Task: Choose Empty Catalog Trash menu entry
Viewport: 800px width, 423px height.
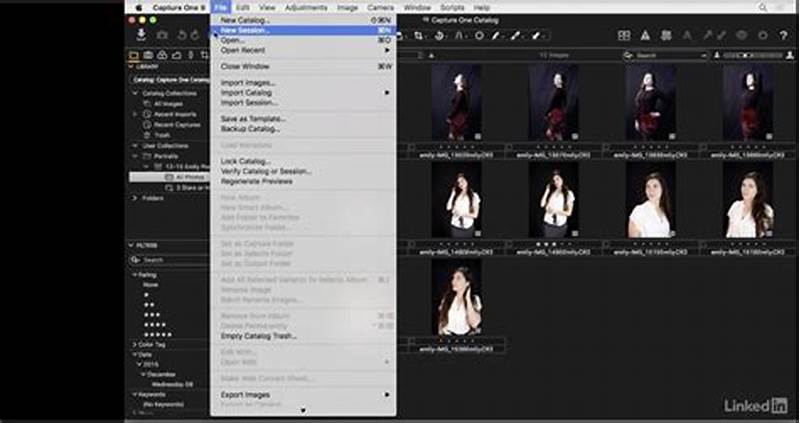Action: tap(304, 336)
